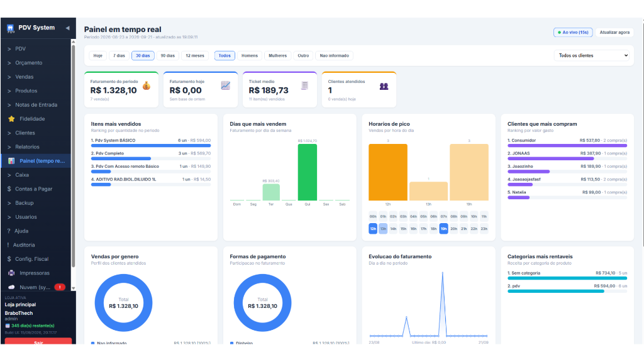Viewport: 644px width, 362px height.
Task: Open the Todos os clientes dropdown
Action: (591, 55)
